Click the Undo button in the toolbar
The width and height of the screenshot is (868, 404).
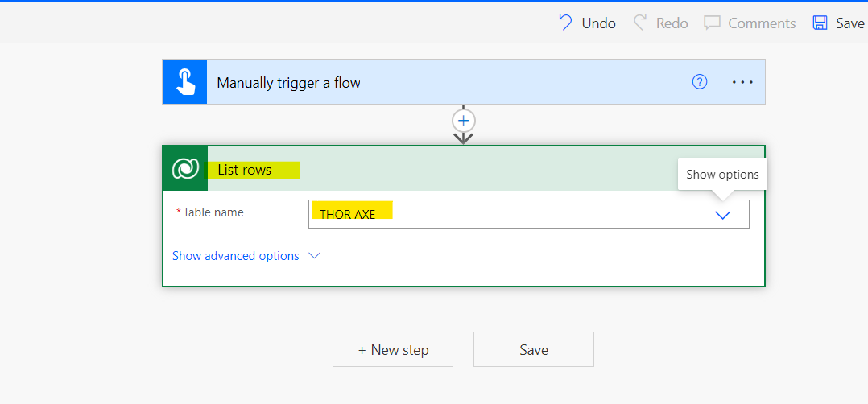(x=587, y=23)
